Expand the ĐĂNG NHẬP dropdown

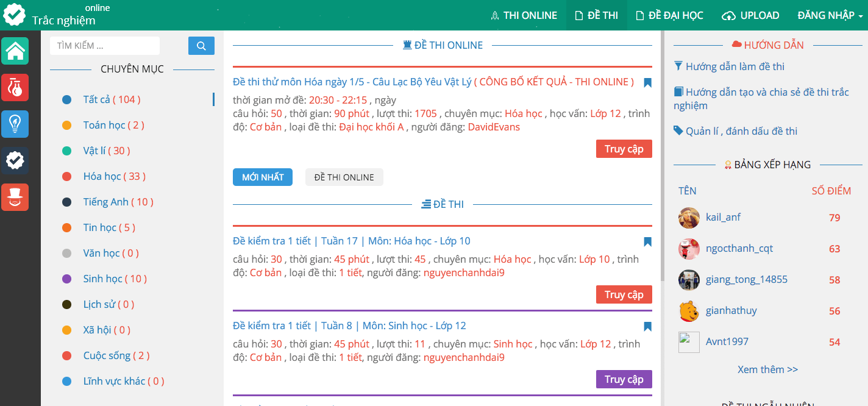(830, 15)
